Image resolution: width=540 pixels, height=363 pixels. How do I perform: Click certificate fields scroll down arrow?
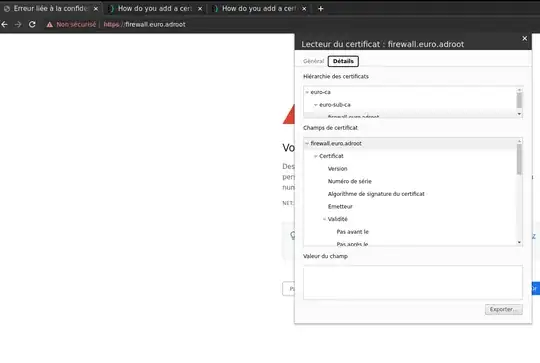(519, 242)
